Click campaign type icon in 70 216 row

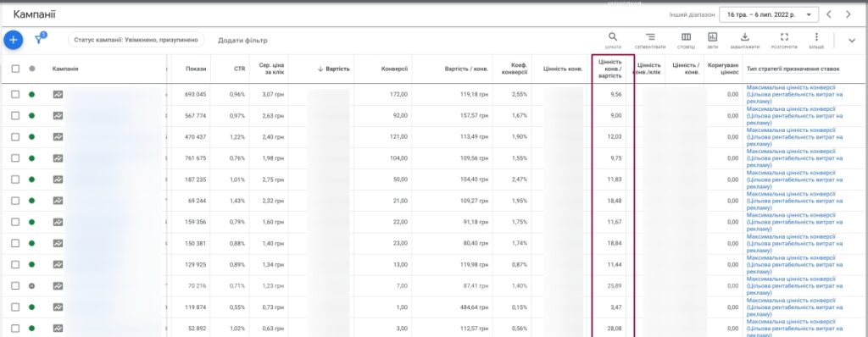click(58, 285)
